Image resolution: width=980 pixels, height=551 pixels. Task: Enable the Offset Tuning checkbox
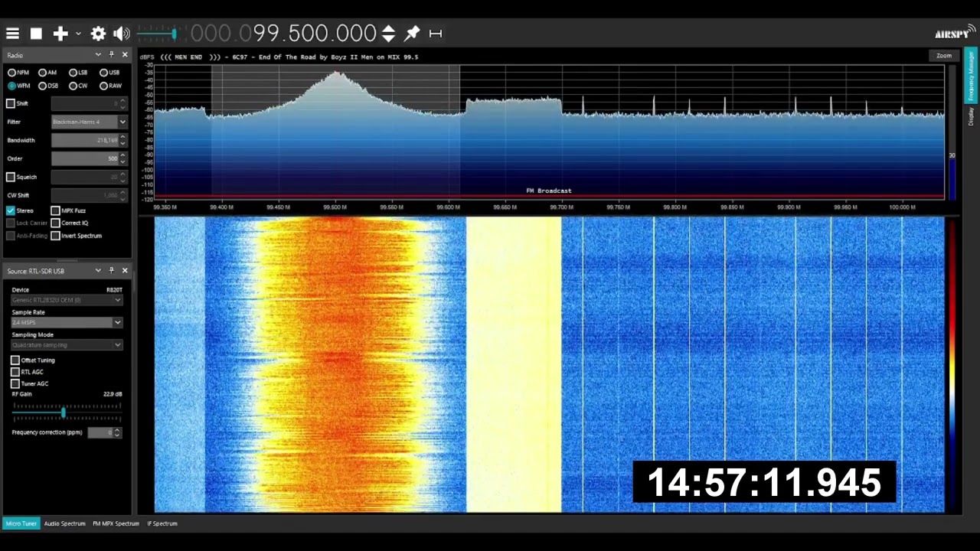(15, 360)
